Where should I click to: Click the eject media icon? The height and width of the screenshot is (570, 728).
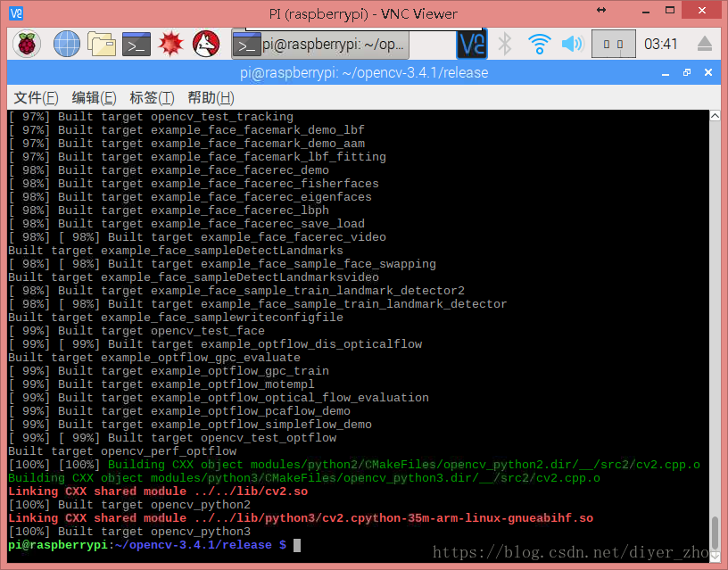point(704,44)
